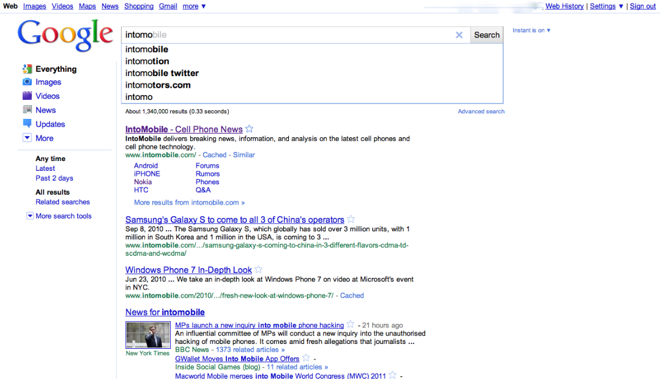660x379 pixels.
Task: Clear the search box with the X icon
Action: point(459,35)
